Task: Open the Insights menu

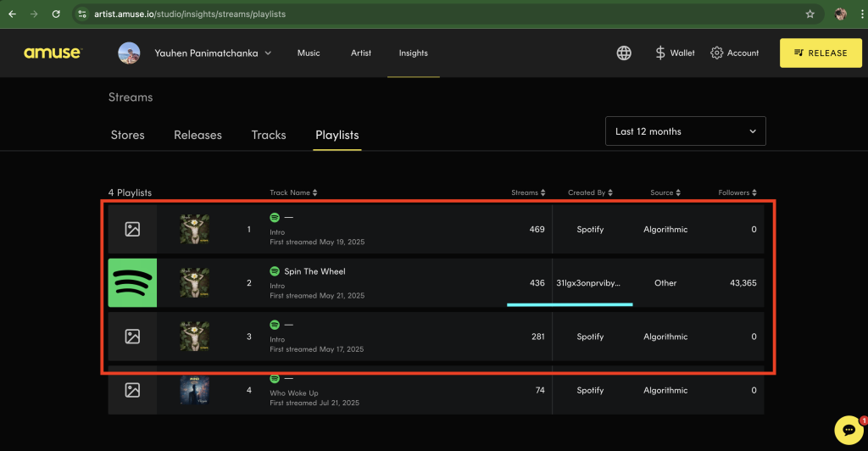Action: point(414,53)
